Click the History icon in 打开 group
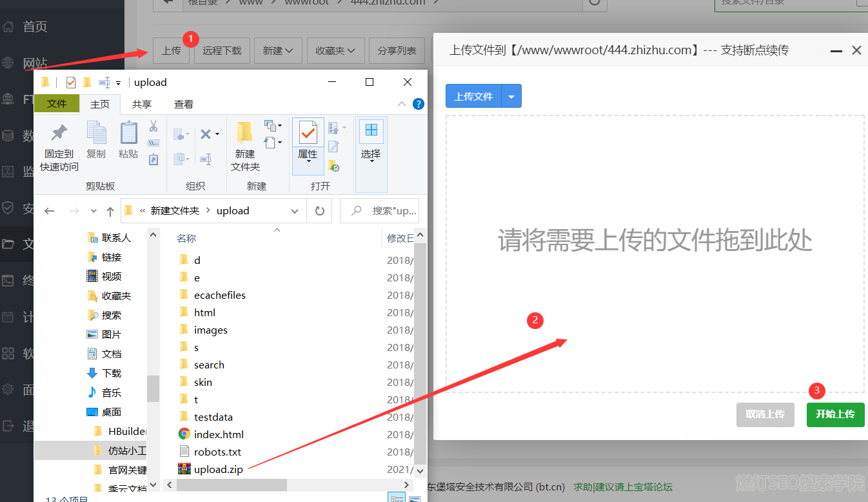This screenshot has width=868, height=502. coord(333,166)
